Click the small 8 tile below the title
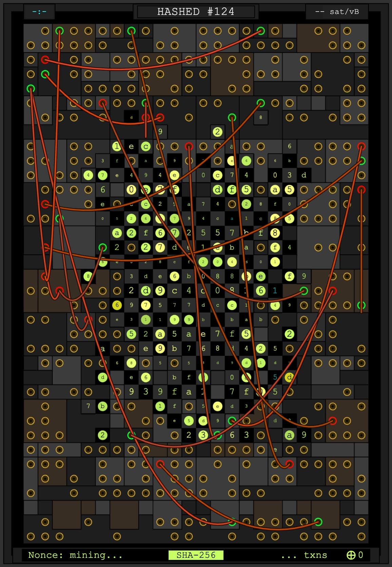 coord(261,117)
